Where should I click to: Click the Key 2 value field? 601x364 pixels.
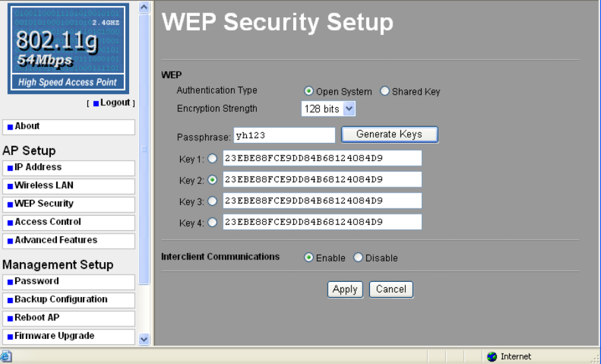(322, 179)
